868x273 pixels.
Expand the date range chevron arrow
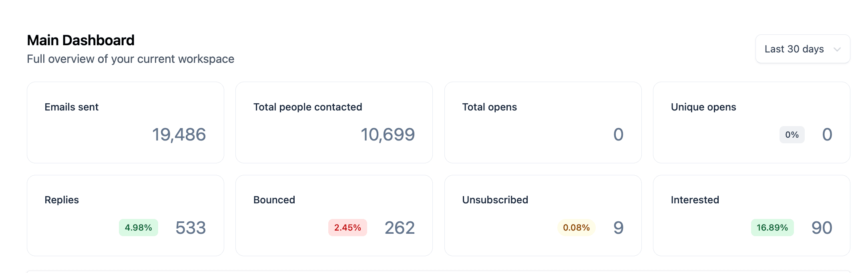pyautogui.click(x=838, y=50)
